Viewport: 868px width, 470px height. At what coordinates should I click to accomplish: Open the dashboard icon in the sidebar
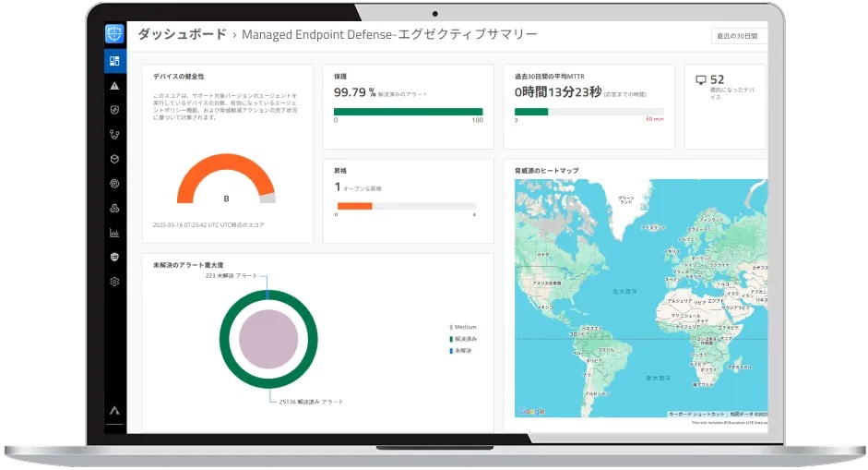[x=114, y=61]
